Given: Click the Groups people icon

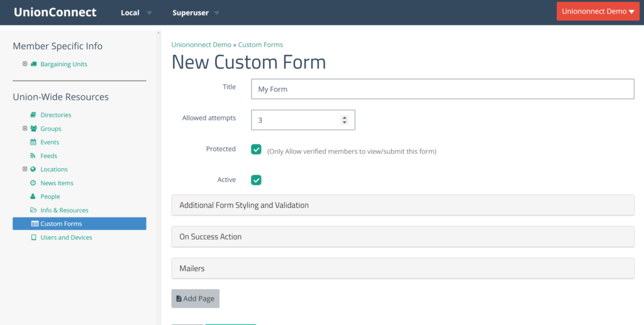Looking at the screenshot, I should [33, 128].
